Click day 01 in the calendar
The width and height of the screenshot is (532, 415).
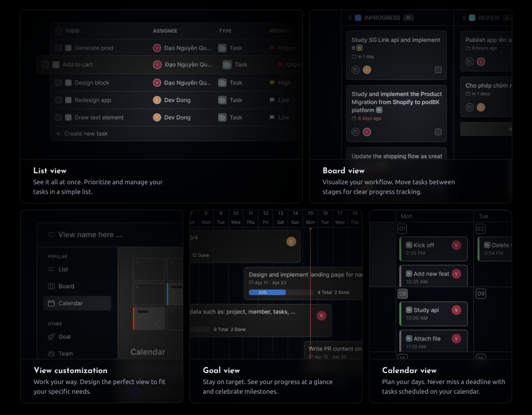pos(402,229)
